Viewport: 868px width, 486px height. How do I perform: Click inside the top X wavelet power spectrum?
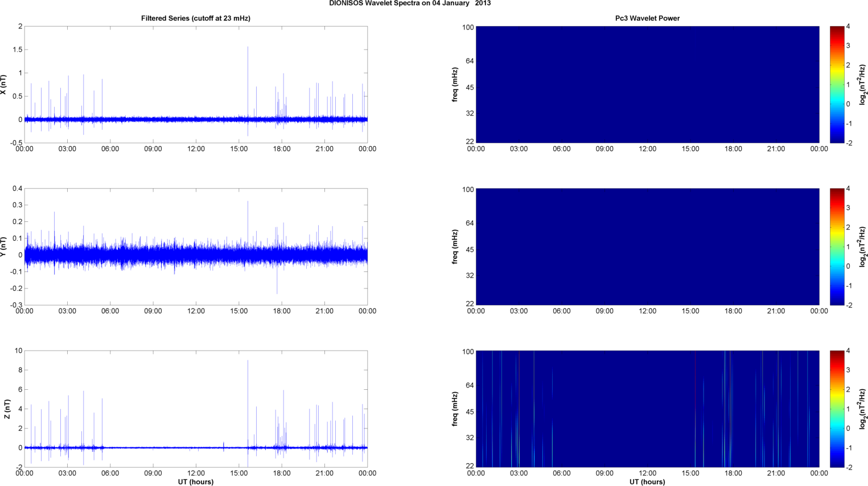(x=647, y=84)
